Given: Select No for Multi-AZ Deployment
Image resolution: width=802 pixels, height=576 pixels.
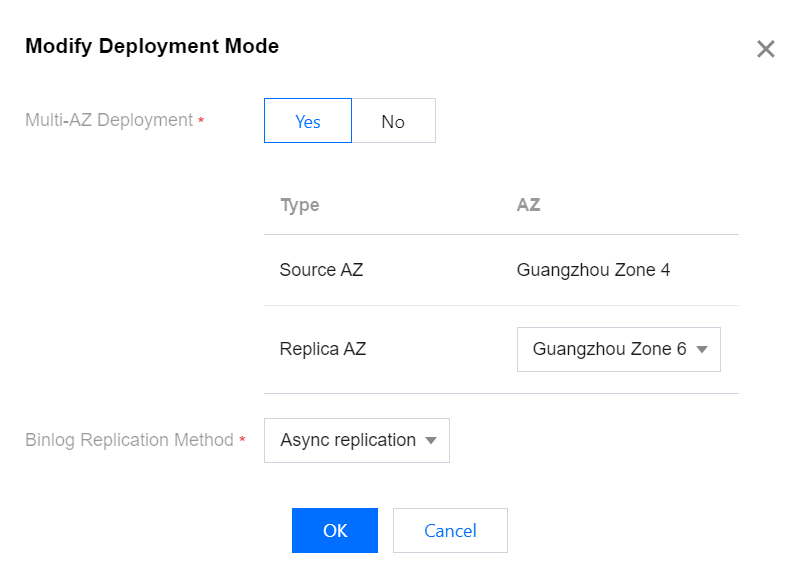Looking at the screenshot, I should coord(393,121).
